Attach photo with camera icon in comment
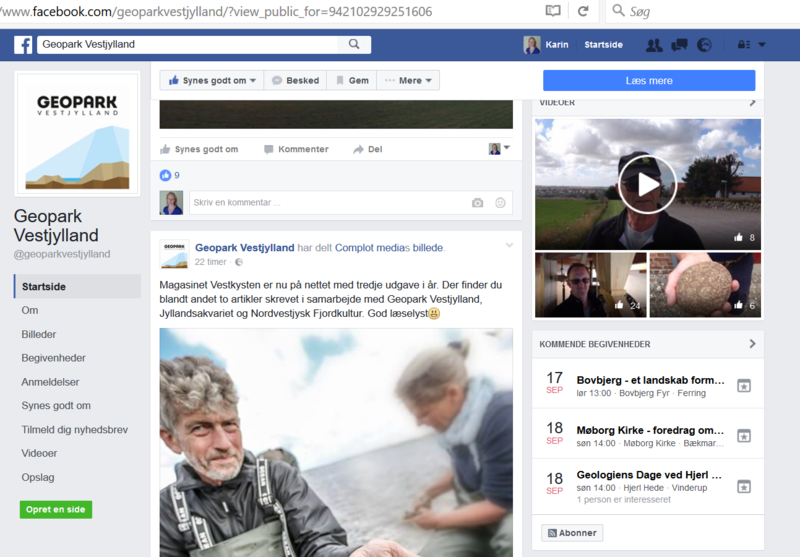The width and height of the screenshot is (800, 557). 478,203
